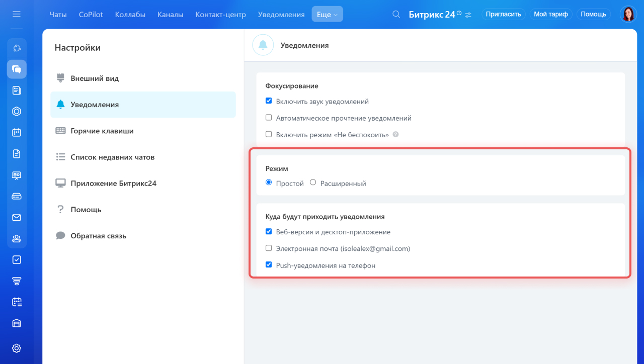This screenshot has height=364, width=644.
Task: Click Куда будут приходить уведомления heading
Action: pyautogui.click(x=325, y=217)
